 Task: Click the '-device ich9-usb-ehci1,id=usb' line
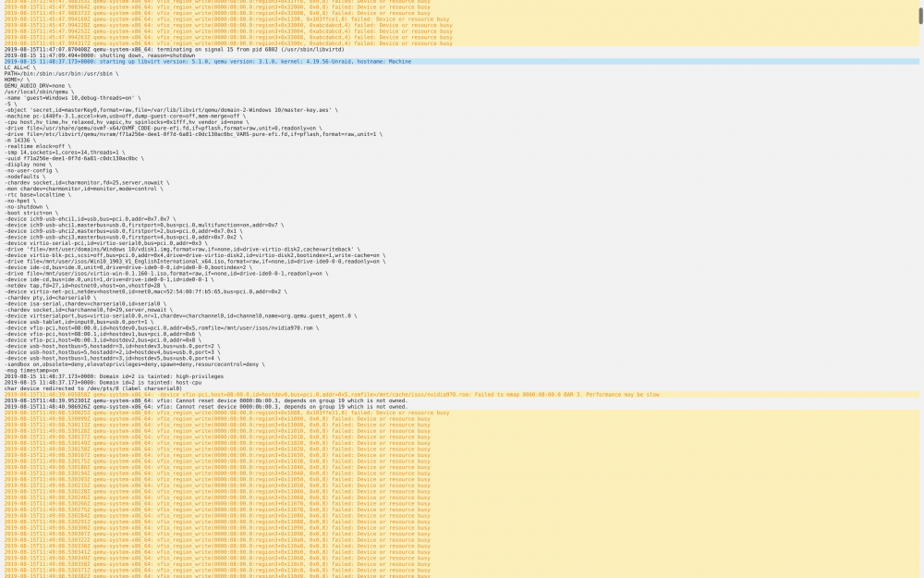91,219
